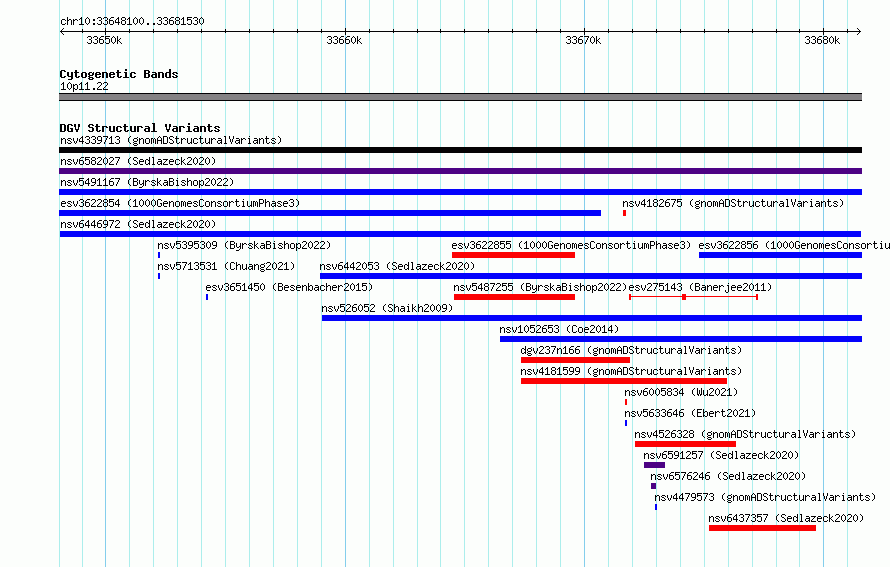The image size is (890, 567).
Task: Click the blue esv3622854 variant bar
Action: pyautogui.click(x=330, y=213)
